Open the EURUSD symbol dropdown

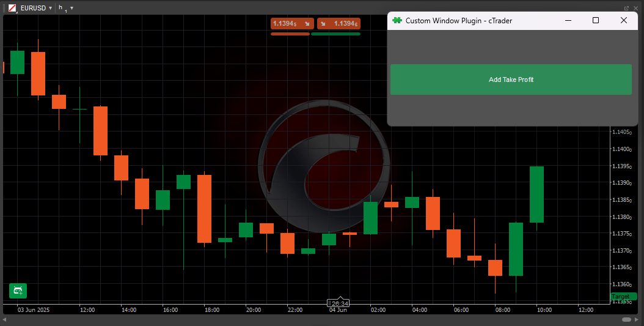tap(50, 8)
